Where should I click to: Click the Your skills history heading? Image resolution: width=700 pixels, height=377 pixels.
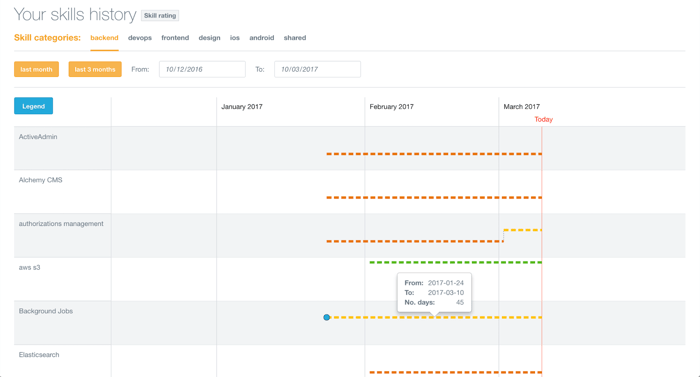point(75,15)
